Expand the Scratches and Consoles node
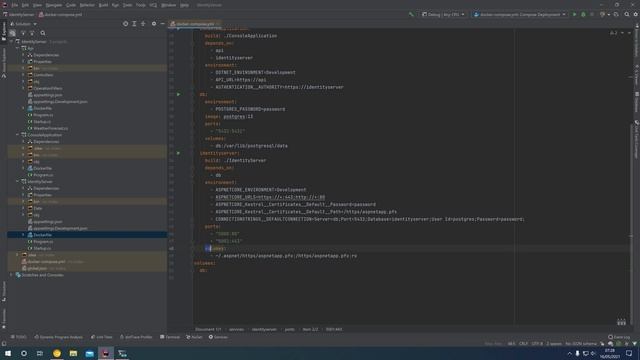The image size is (640, 360). tap(11, 275)
